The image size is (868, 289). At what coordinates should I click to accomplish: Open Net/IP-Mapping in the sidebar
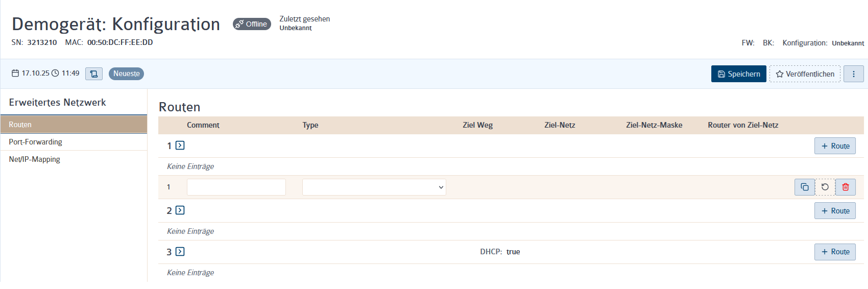74,159
